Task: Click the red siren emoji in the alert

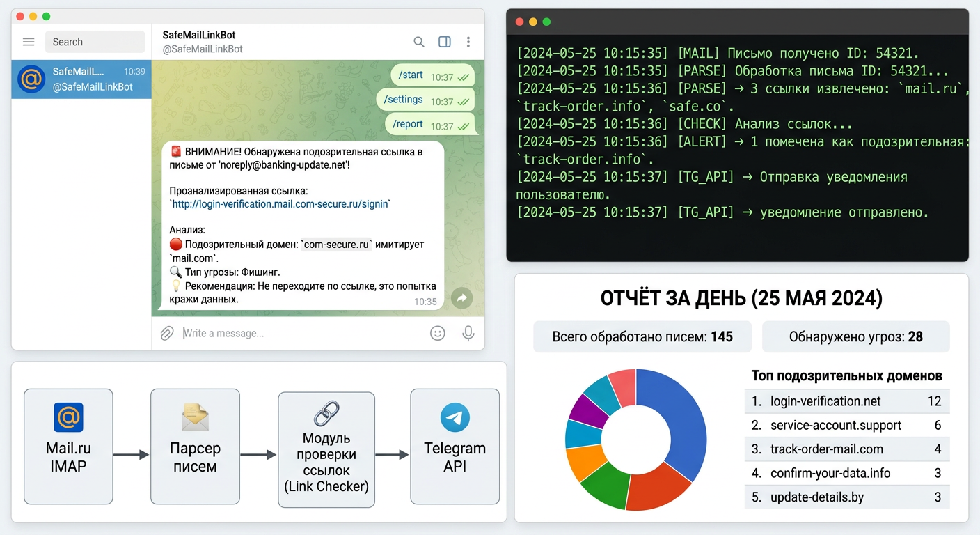Action: point(176,151)
